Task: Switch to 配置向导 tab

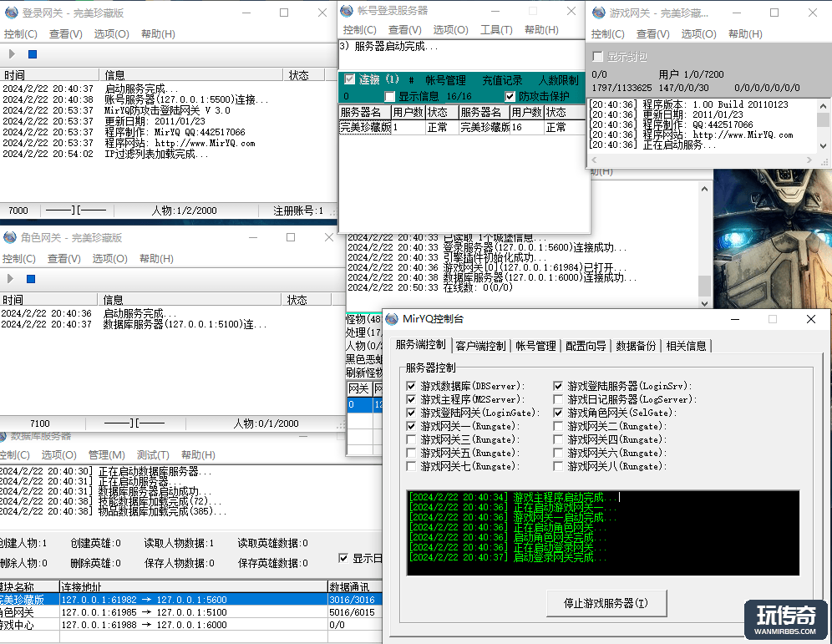Action: pyautogui.click(x=586, y=346)
